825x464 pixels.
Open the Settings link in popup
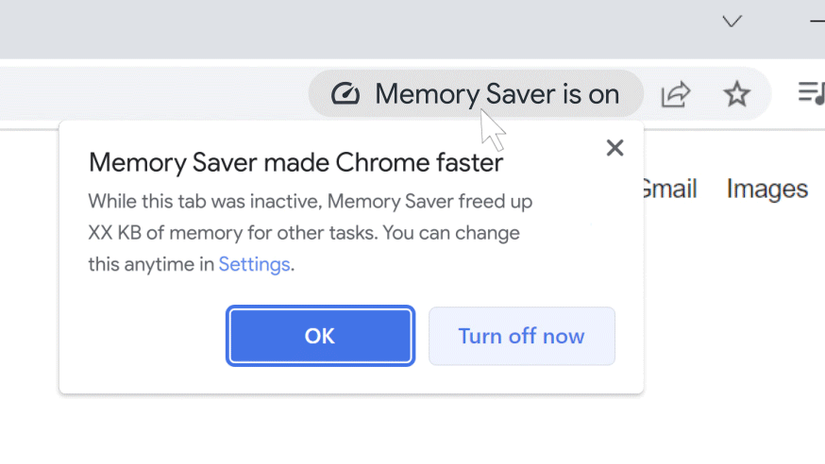tap(254, 265)
